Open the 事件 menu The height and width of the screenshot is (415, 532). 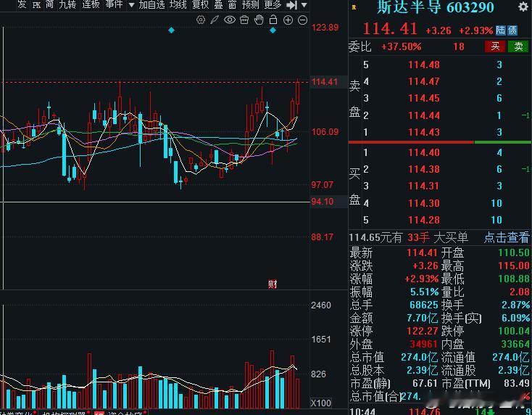(x=114, y=4)
